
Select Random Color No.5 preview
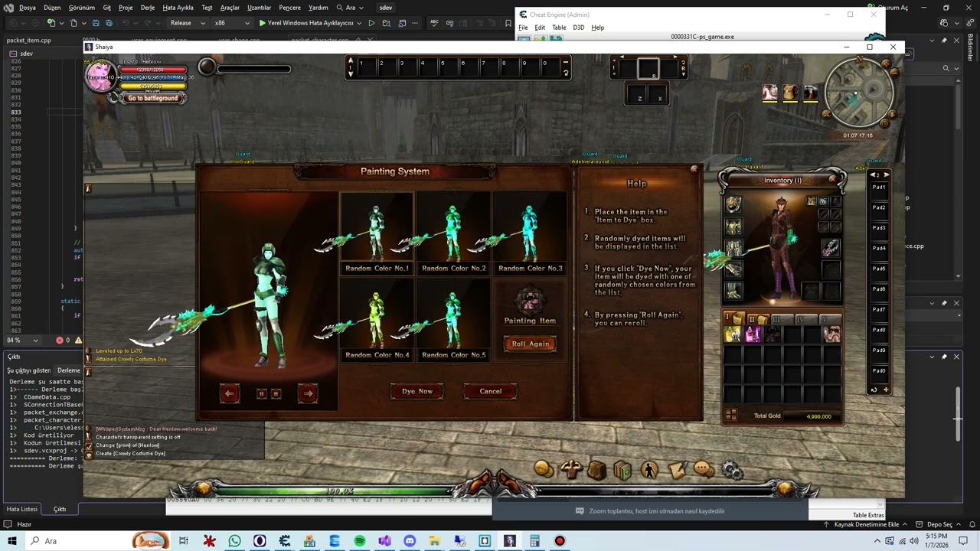[453, 319]
